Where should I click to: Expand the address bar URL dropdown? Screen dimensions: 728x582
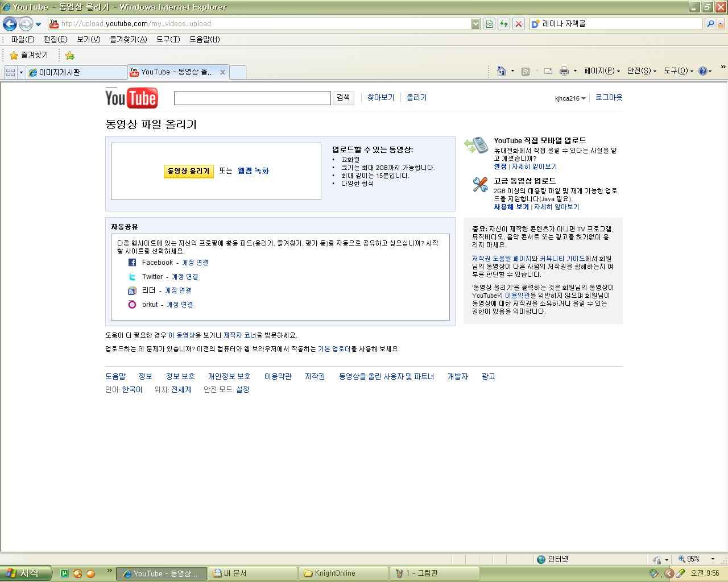pos(475,24)
